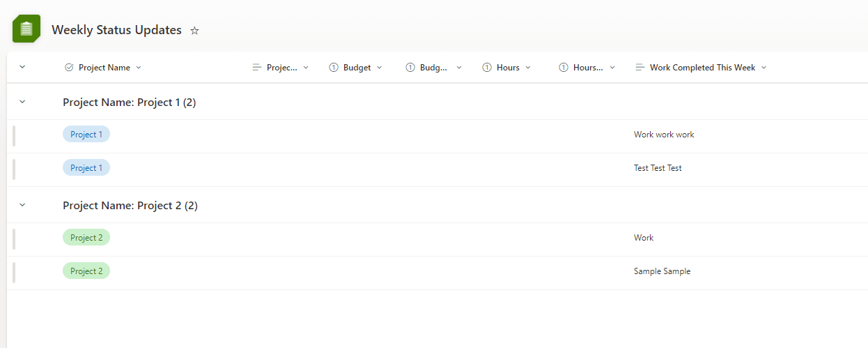
Task: Open the Project Name column menu
Action: (139, 68)
